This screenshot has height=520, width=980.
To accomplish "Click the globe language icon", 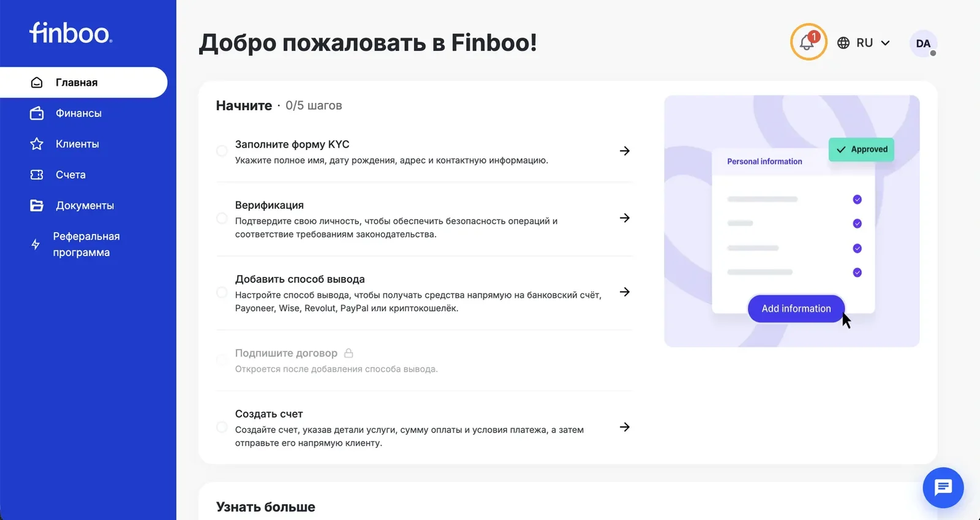I will 843,43.
